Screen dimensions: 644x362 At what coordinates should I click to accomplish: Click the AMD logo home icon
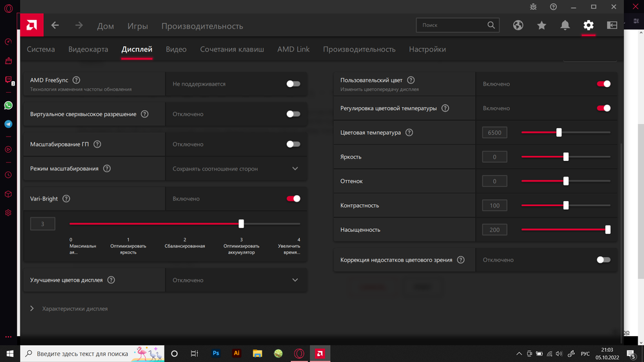coord(32,25)
